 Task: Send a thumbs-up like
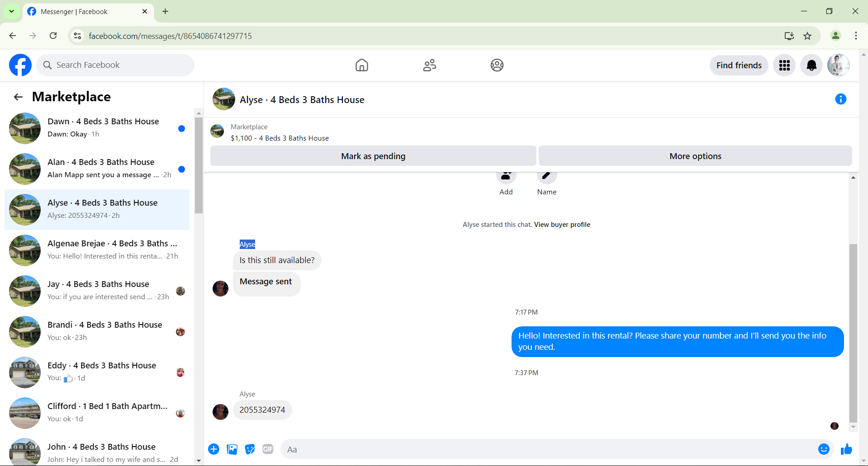click(x=846, y=449)
